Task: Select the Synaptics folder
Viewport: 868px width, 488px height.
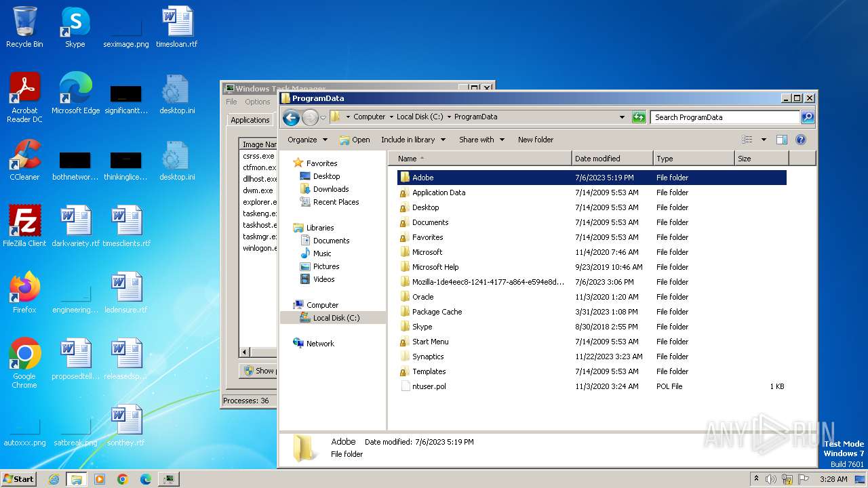Action: [x=591, y=357]
